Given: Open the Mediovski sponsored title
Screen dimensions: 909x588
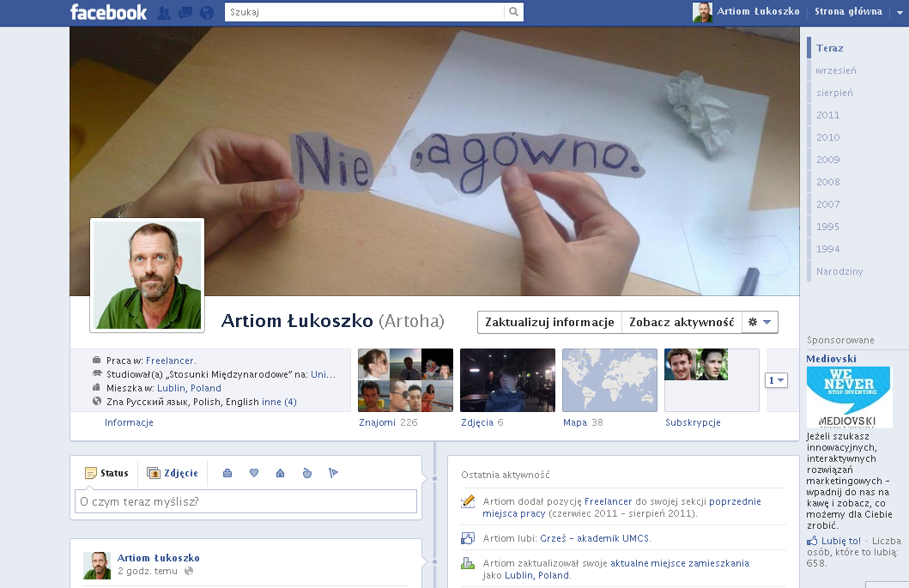Looking at the screenshot, I should [831, 359].
